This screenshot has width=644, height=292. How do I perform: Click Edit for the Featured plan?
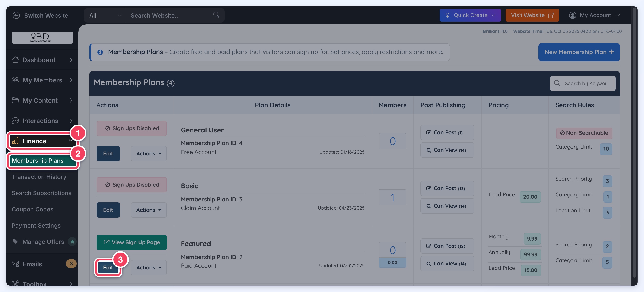tap(108, 267)
